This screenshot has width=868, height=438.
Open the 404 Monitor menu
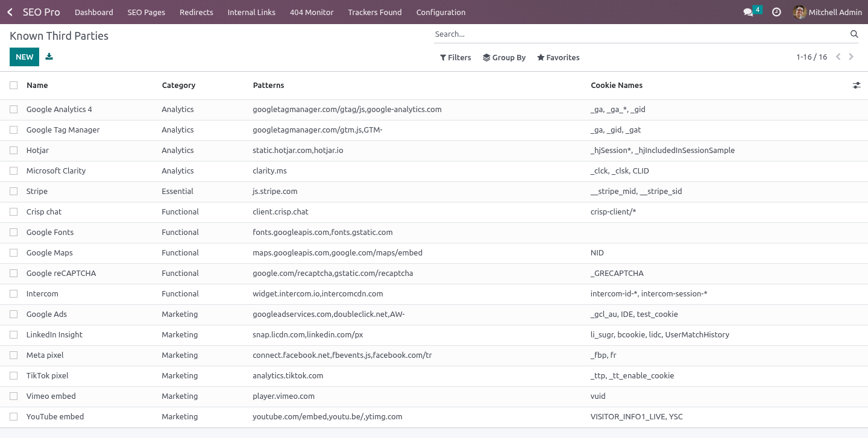click(x=312, y=12)
